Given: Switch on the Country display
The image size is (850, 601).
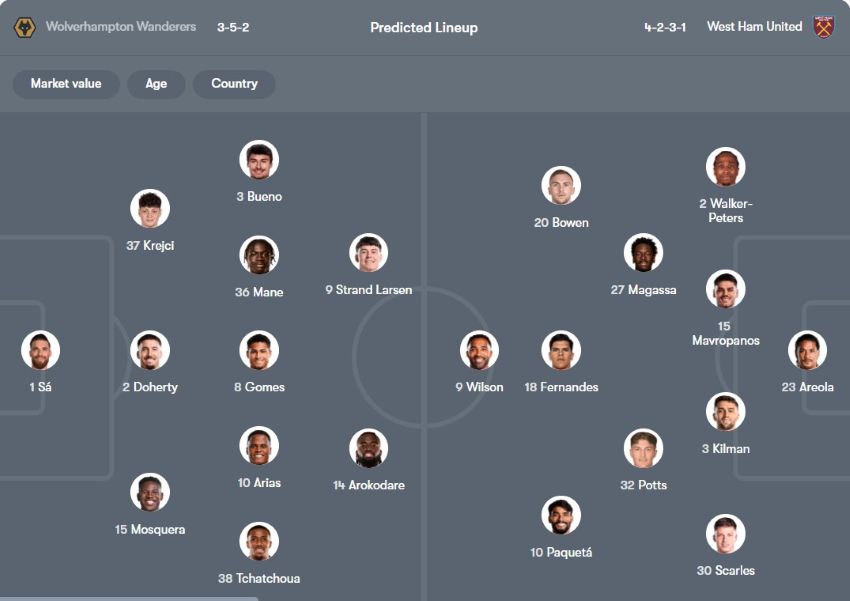Looking at the screenshot, I should point(234,84).
